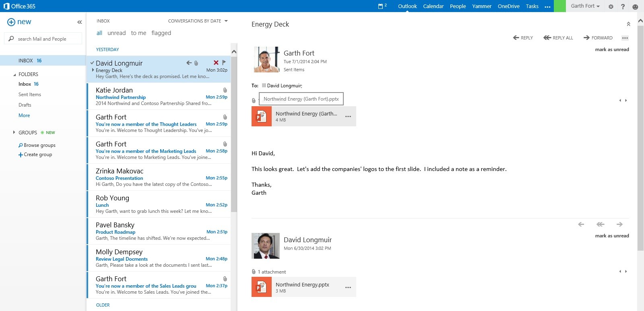Open the Northwind Energy (Garth...) PowerPoint icon
Viewport: 644px width, 311px height.
[x=262, y=116]
